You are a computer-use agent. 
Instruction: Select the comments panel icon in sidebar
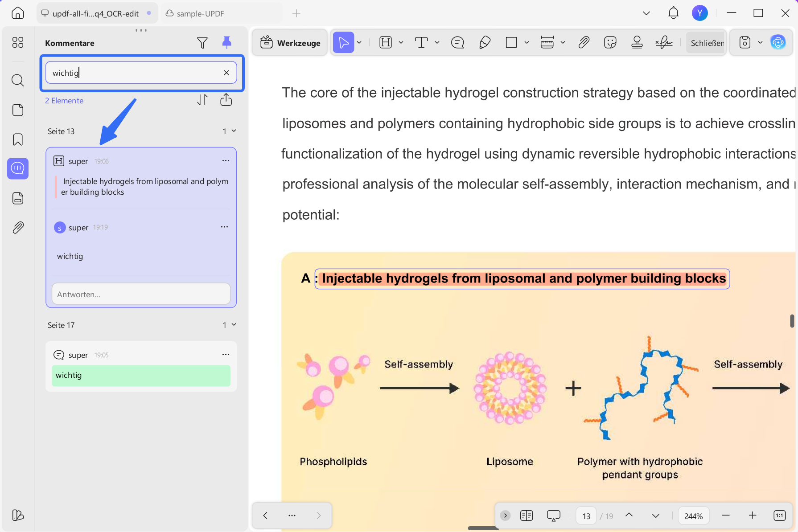point(18,168)
